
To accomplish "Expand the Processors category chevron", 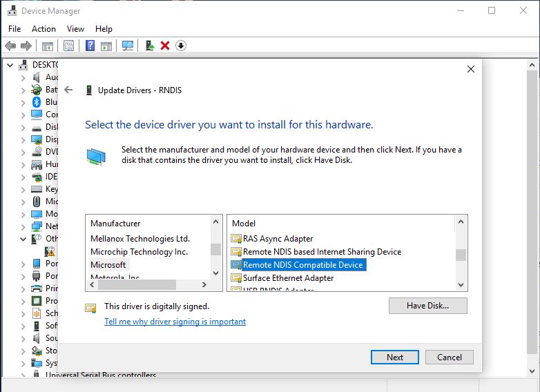I will pyautogui.click(x=23, y=302).
